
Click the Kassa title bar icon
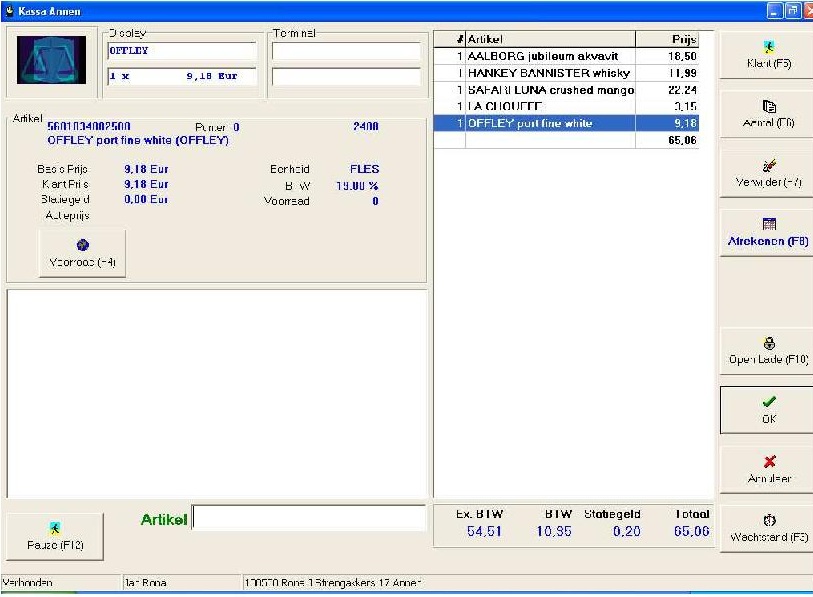pos(9,11)
